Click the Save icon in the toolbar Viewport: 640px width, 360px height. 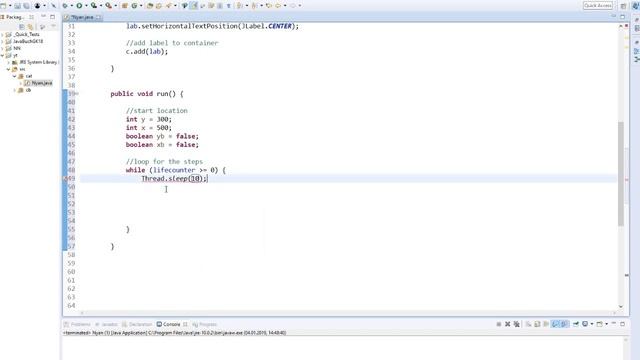[x=18, y=6]
